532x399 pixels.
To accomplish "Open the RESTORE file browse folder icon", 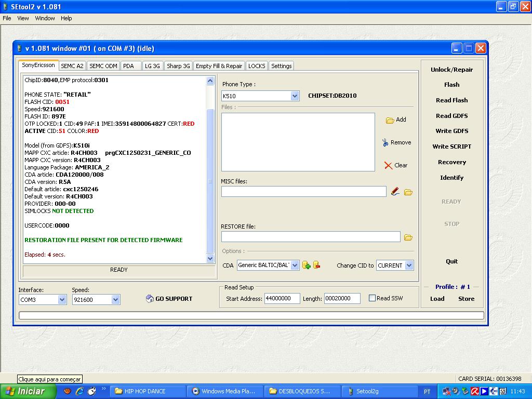I will point(408,237).
